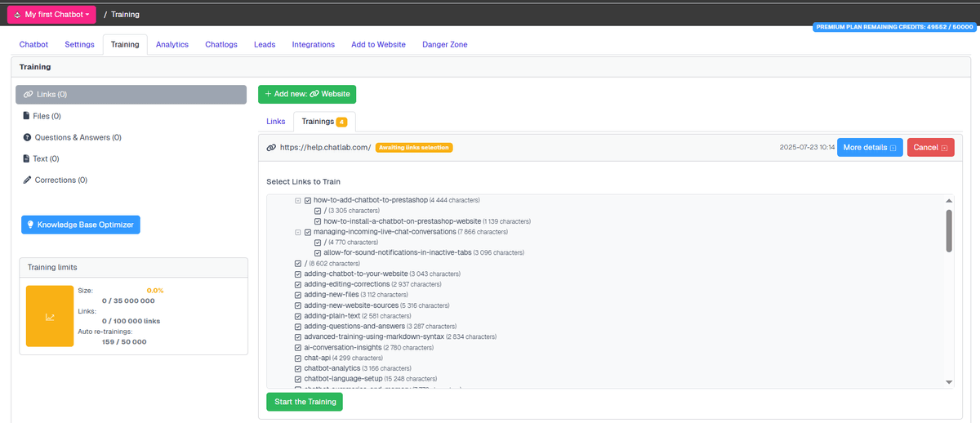
Task: Click the document icon beside Text (0)
Action: tap(26, 158)
